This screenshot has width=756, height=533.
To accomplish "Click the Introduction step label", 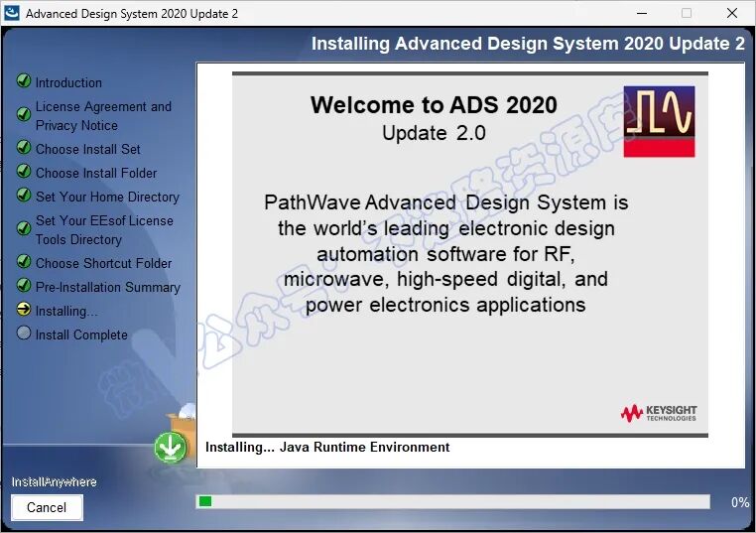I will [68, 82].
